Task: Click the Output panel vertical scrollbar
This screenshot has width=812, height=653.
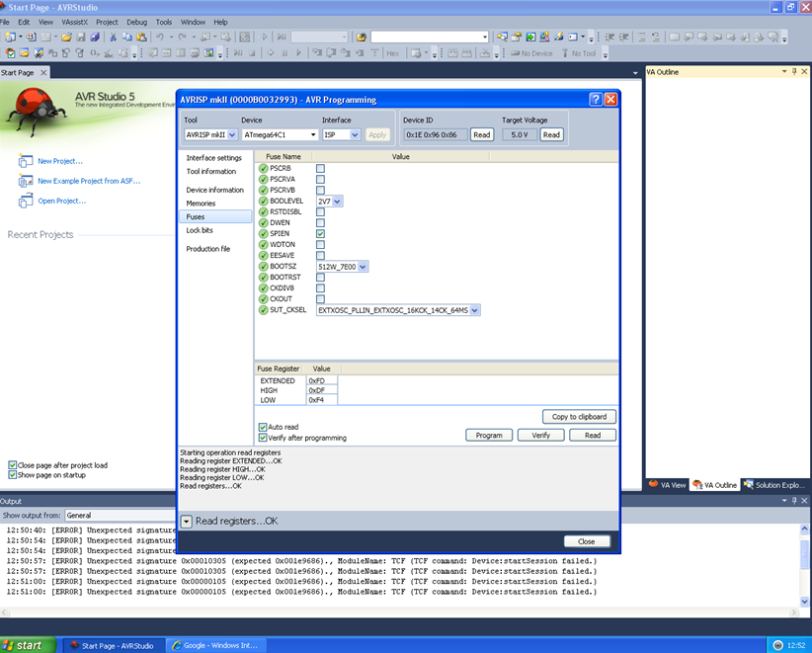Action: point(804,565)
